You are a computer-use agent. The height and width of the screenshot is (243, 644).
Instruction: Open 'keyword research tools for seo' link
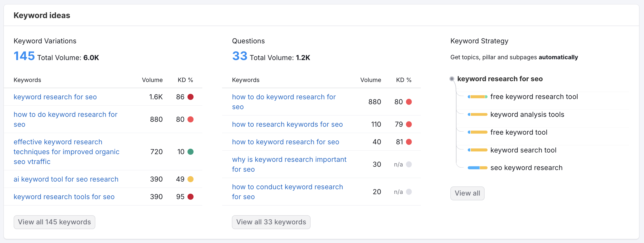64,197
